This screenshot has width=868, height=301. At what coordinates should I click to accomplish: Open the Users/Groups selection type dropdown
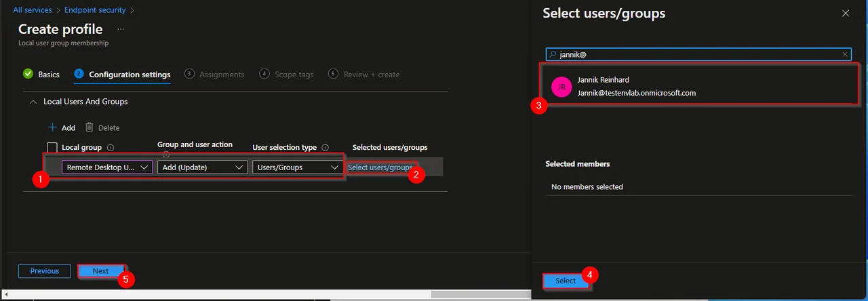click(x=298, y=167)
